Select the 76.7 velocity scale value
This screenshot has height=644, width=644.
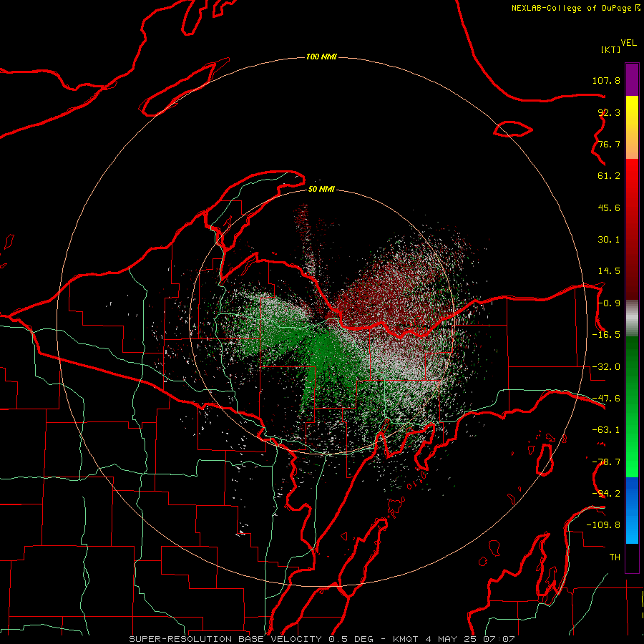609,144
